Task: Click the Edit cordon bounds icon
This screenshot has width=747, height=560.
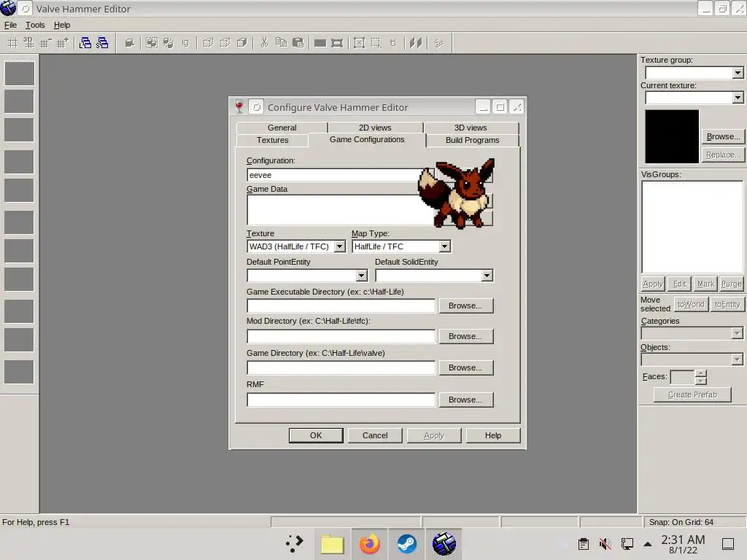Action: tap(337, 43)
